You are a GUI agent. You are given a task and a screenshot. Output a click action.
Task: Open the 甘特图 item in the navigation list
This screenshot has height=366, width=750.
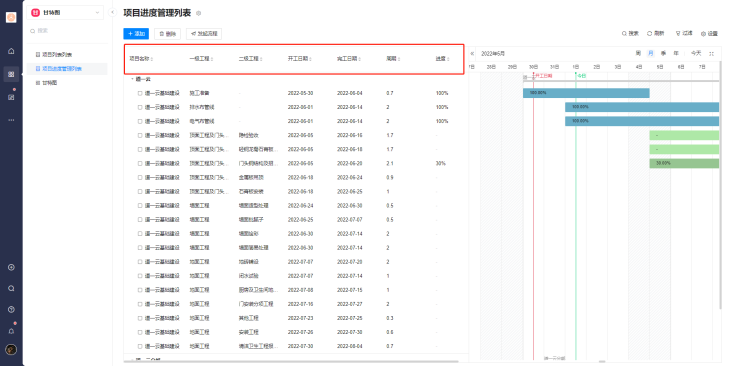[66, 83]
